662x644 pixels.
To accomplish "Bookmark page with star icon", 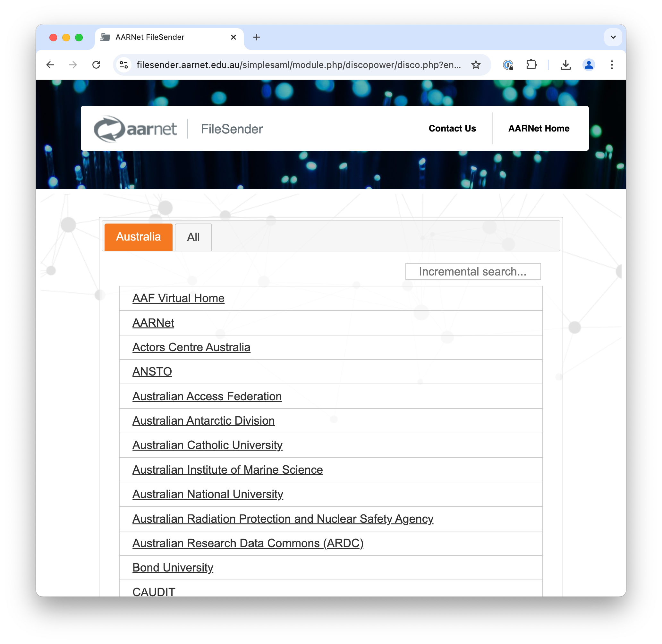I will [x=476, y=64].
